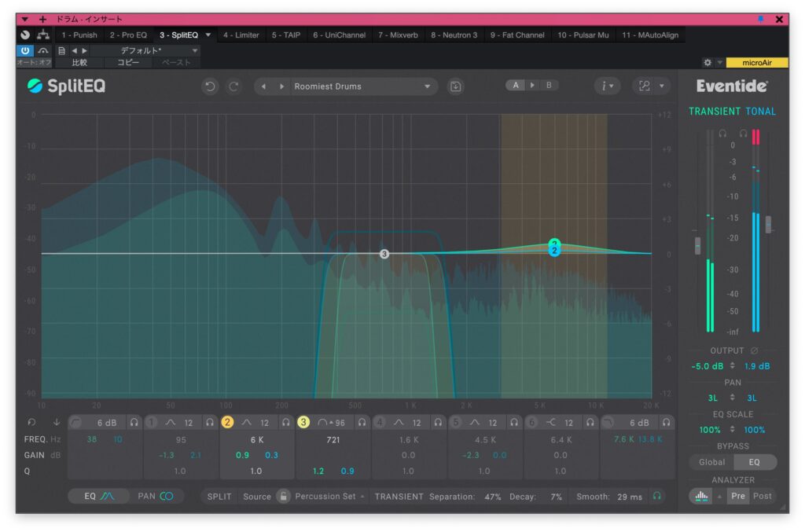Toggle the analyzer spectrum icon
Viewport: 805px width, 532px height.
coord(698,497)
